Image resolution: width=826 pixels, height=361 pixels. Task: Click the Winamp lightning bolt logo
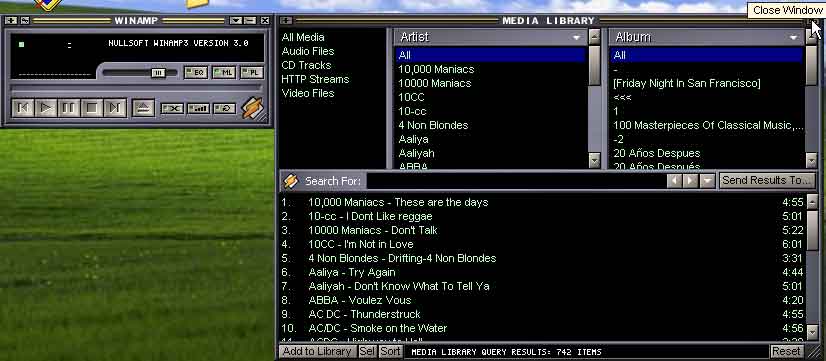tap(252, 108)
